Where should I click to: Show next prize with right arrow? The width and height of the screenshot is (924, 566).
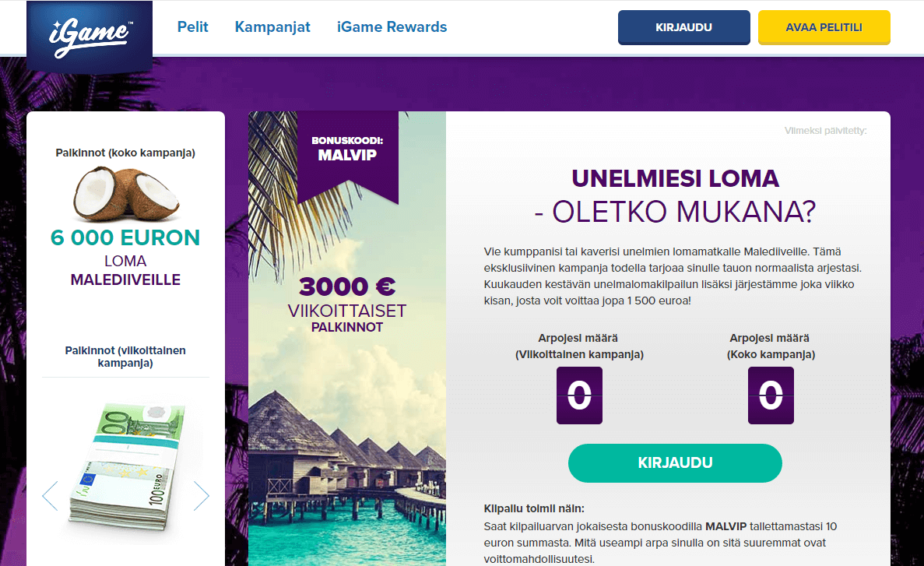coord(202,496)
